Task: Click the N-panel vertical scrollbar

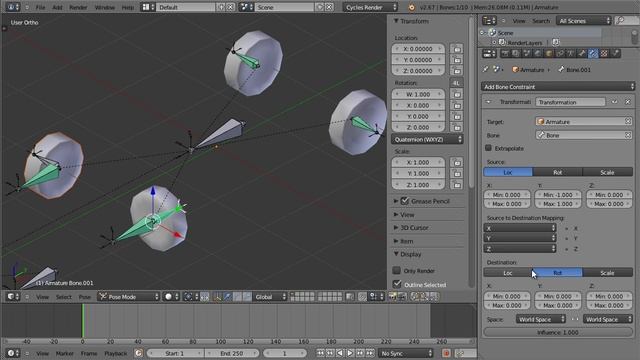Action: pyautogui.click(x=471, y=102)
